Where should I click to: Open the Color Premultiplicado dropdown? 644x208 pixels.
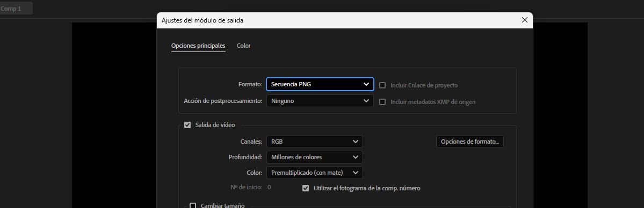(x=315, y=173)
